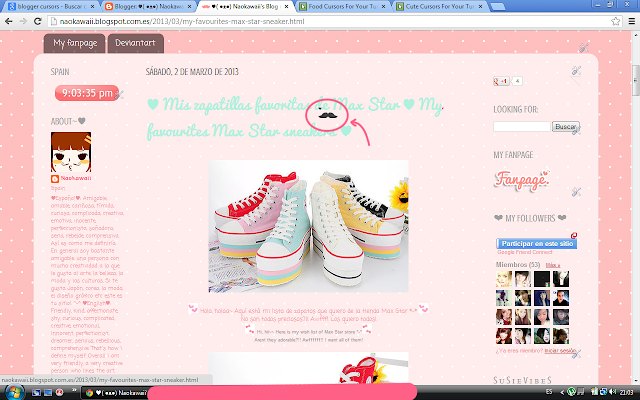Click the vertical scrollbar thumb
The image size is (640, 400).
[636, 80]
